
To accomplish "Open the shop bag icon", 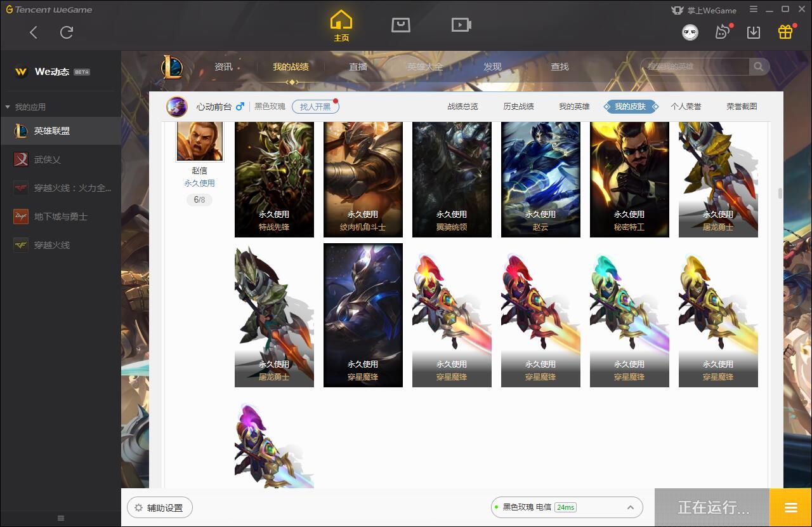I will (401, 25).
